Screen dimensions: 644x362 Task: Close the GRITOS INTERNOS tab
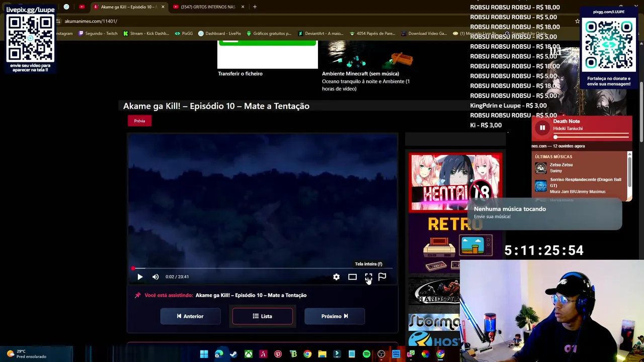pyautogui.click(x=243, y=7)
